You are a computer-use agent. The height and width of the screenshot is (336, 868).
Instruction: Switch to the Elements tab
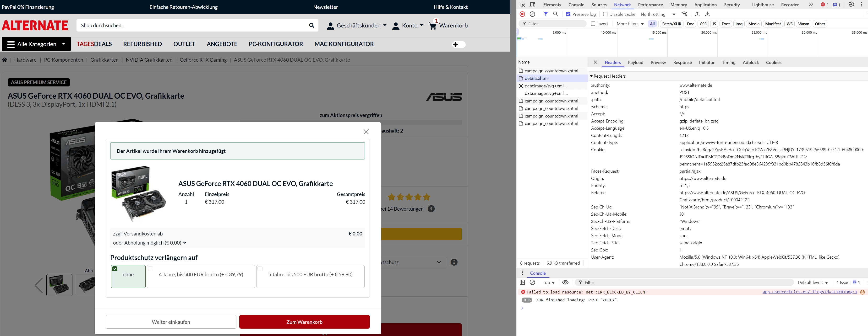coord(552,5)
